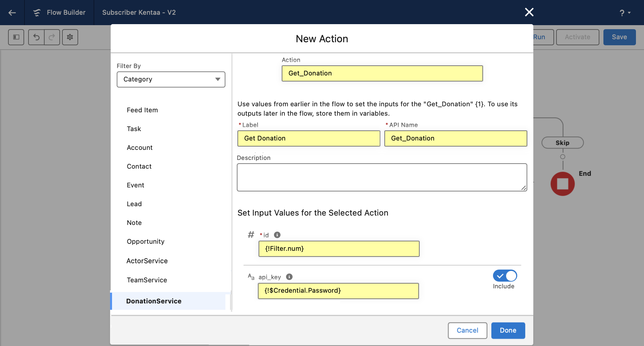This screenshot has height=346, width=644.
Task: Cancel the new action
Action: [467, 330]
